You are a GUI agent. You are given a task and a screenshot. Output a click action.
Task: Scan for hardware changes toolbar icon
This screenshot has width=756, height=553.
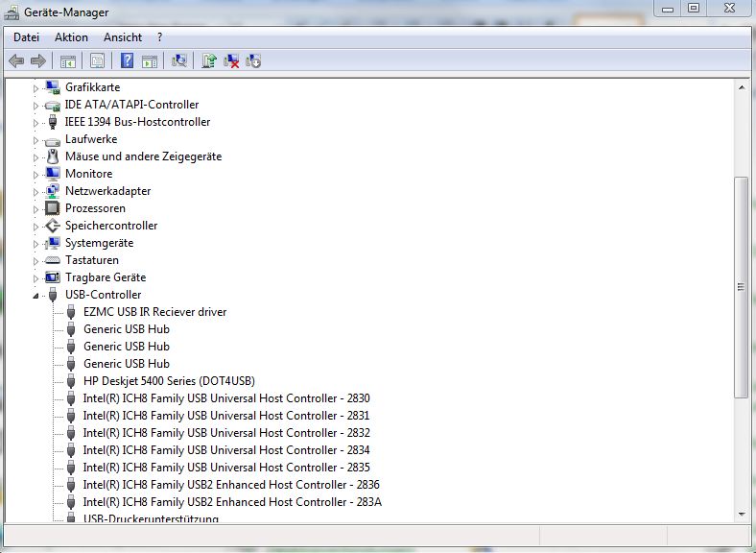point(178,61)
